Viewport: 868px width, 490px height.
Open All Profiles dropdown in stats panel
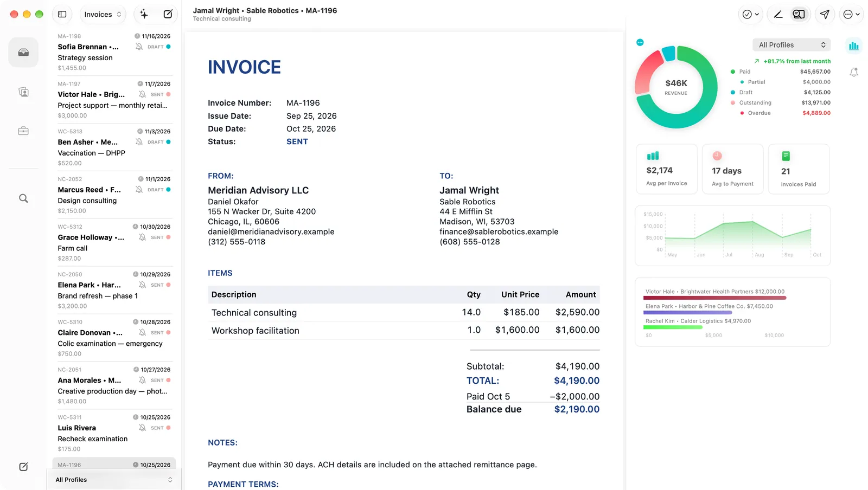point(792,45)
